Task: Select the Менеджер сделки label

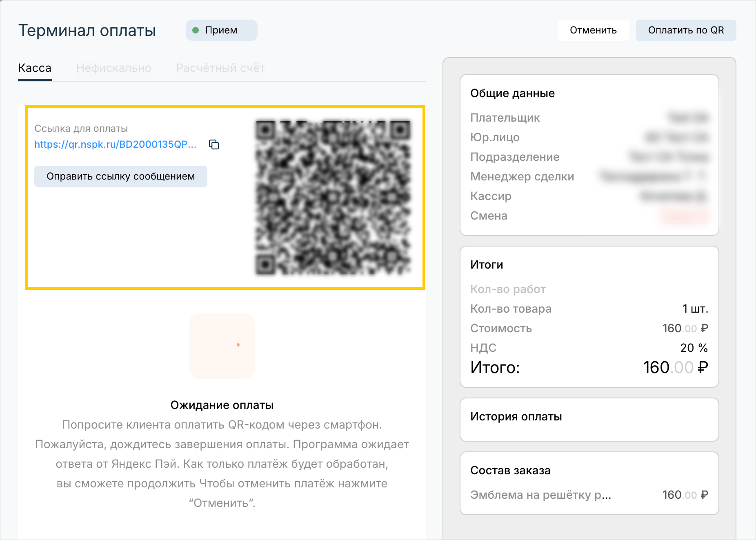Action: click(x=522, y=177)
